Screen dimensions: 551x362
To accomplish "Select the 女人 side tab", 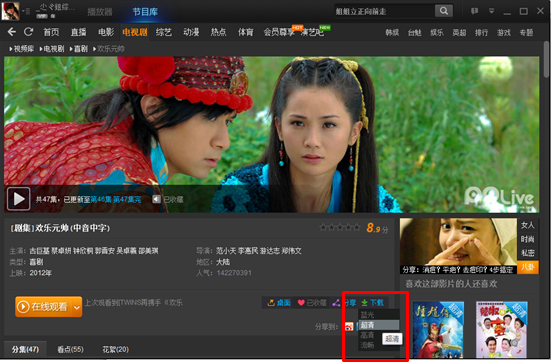I will coord(527,225).
